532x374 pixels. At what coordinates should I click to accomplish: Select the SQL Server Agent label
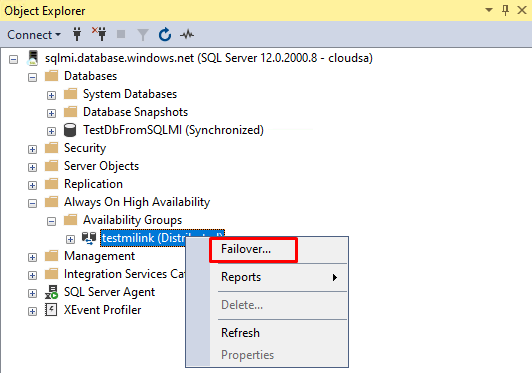coord(110,292)
